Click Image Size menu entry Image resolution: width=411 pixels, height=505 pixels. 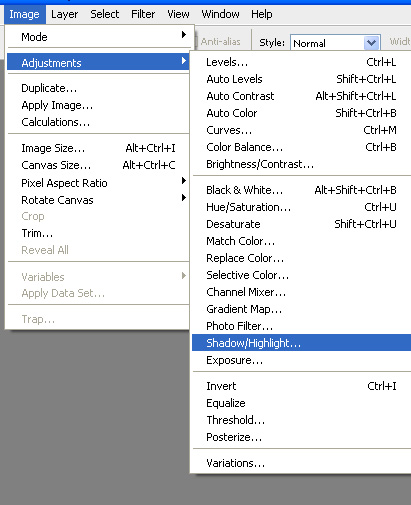[x=98, y=148]
